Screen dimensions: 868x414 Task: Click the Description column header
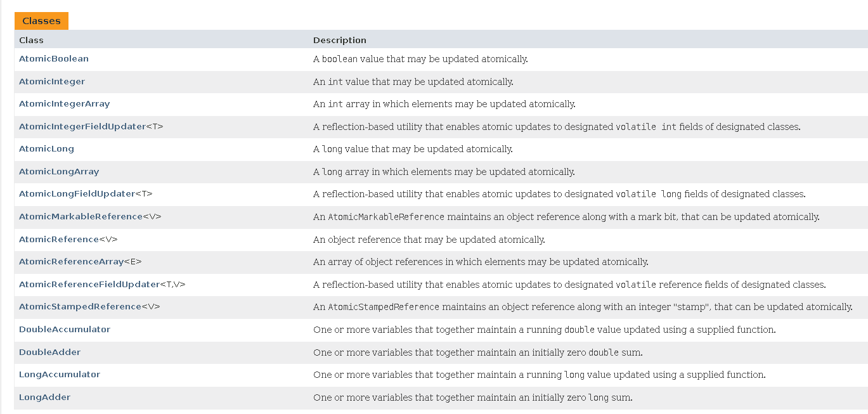coord(339,40)
